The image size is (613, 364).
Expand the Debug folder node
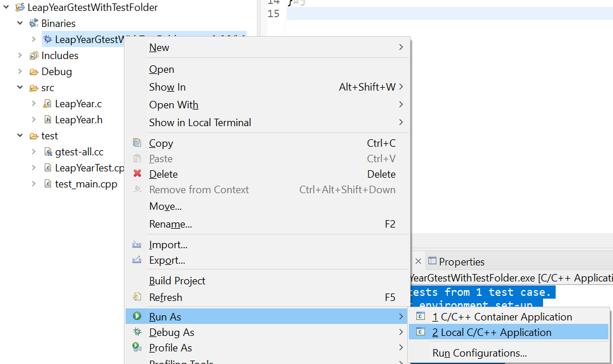(20, 72)
